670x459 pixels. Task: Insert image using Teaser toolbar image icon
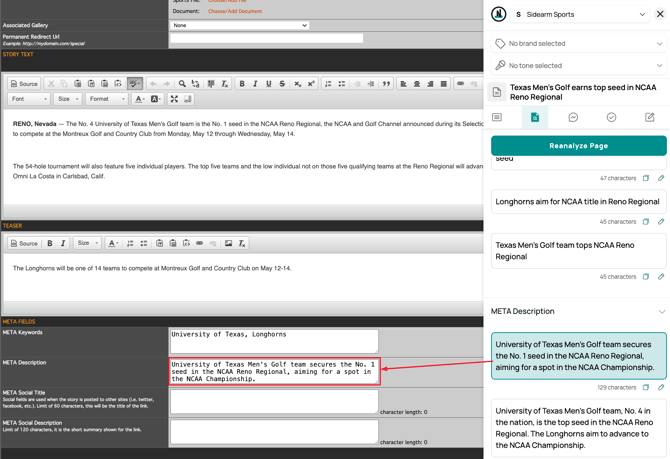228,243
